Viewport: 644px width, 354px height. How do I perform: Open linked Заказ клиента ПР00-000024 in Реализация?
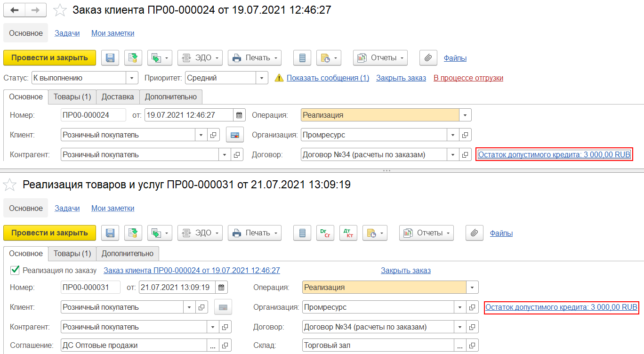pos(192,270)
